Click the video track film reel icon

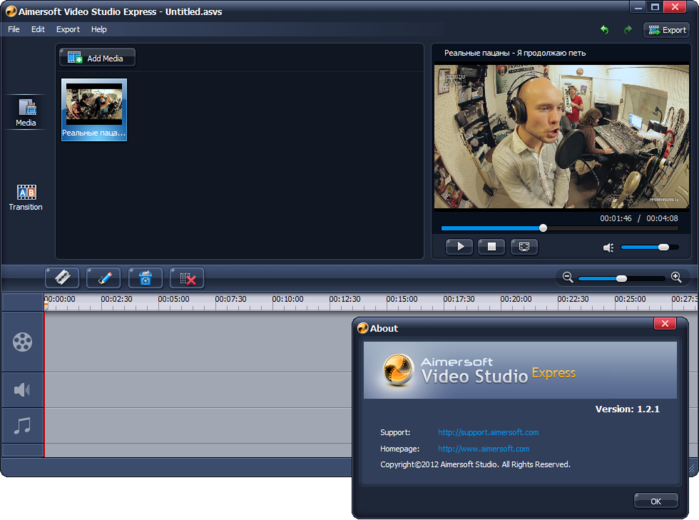tap(22, 342)
